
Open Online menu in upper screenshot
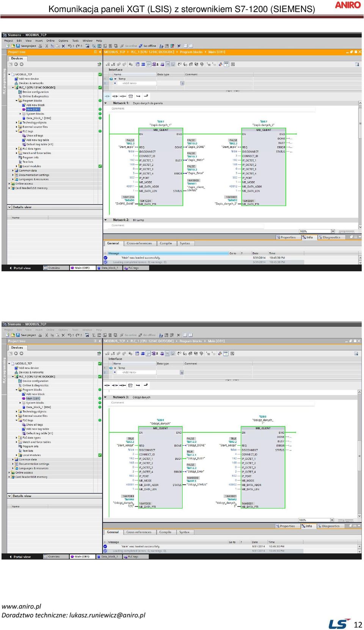coord(50,41)
